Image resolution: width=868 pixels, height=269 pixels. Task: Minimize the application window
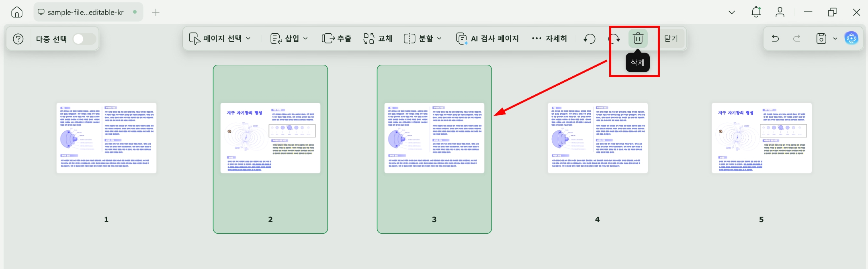pos(808,12)
